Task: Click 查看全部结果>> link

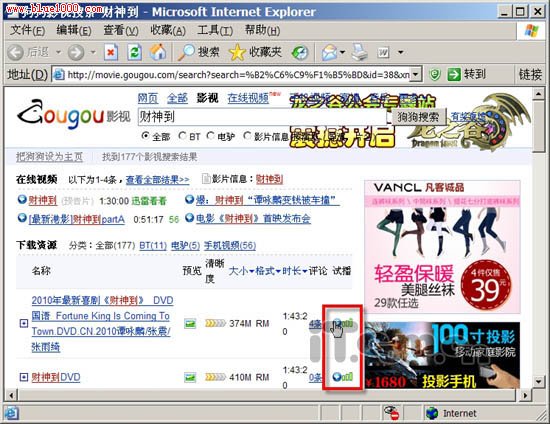Action: [157, 180]
